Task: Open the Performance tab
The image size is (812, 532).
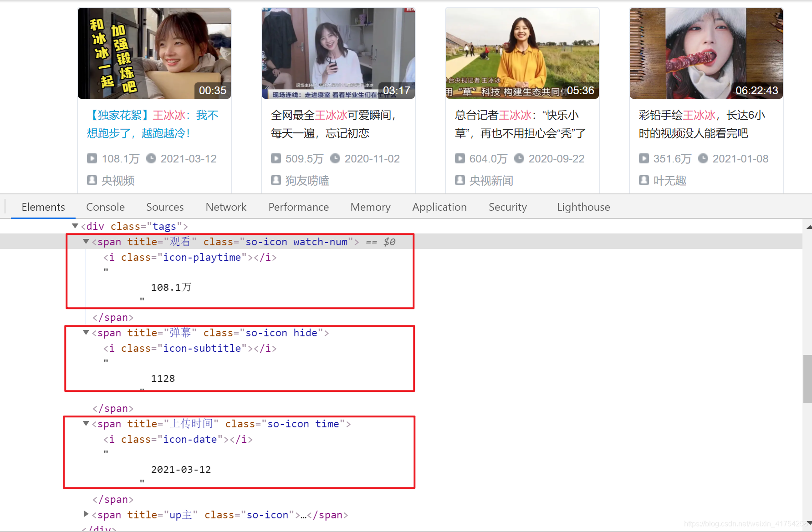Action: pyautogui.click(x=299, y=207)
